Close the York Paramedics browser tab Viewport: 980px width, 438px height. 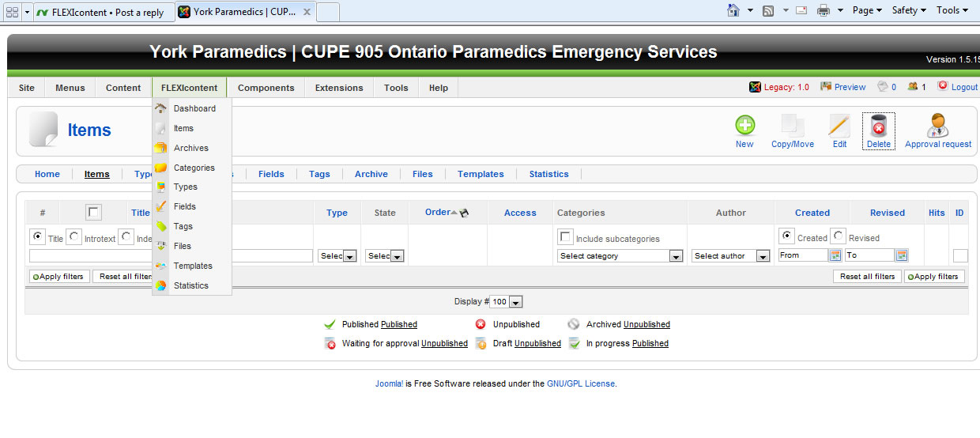(307, 13)
